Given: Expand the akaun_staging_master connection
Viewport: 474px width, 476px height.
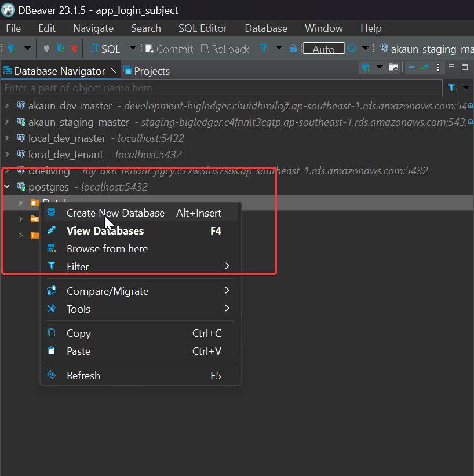Looking at the screenshot, I should [7, 122].
